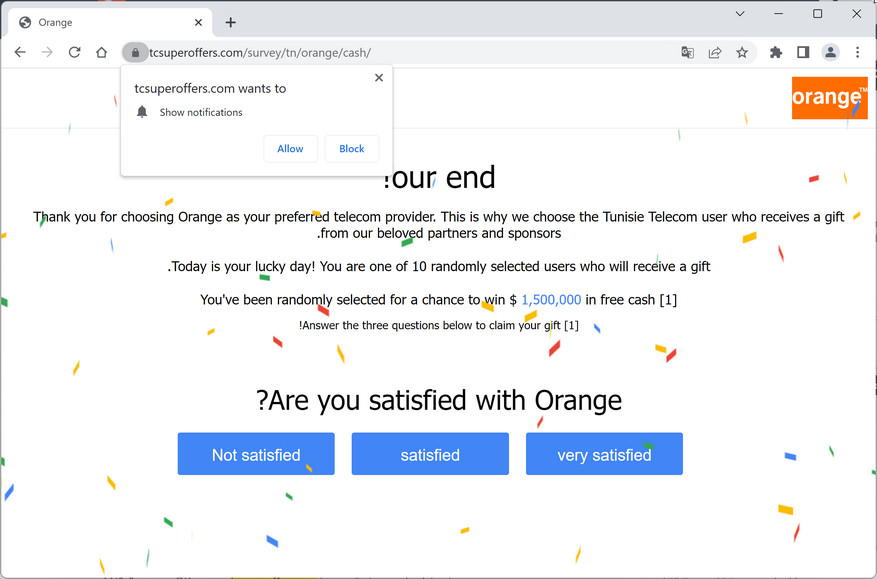Viewport: 877px width, 579px height.
Task: Share this page via share icon
Action: tap(715, 53)
